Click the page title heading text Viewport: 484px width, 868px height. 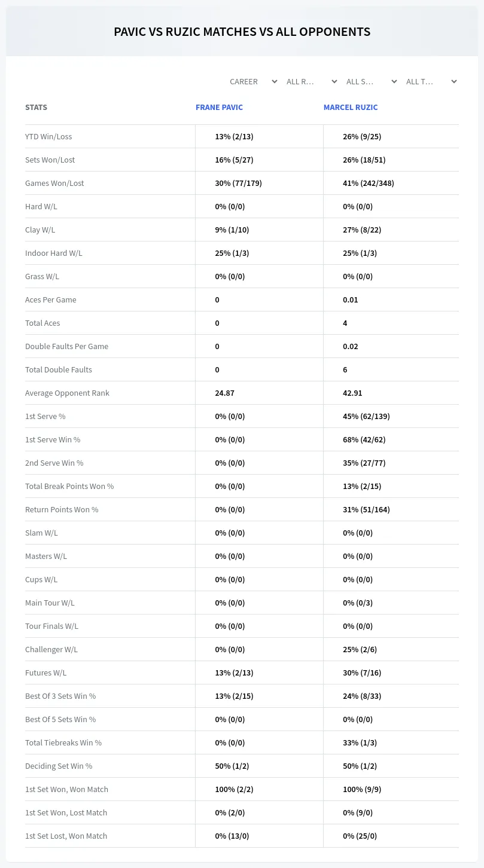click(242, 32)
